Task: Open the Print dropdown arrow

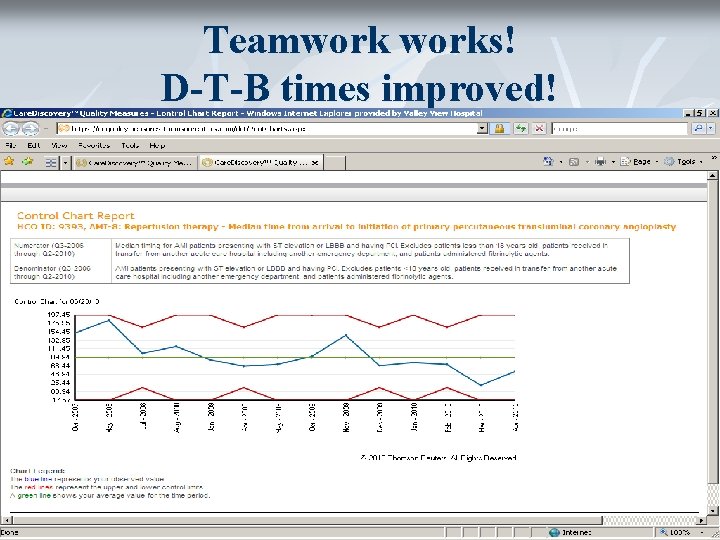Action: point(613,162)
